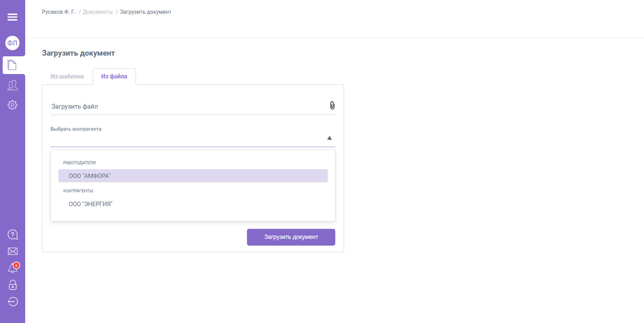Open the Documents section icon
The width and height of the screenshot is (644, 323).
[x=12, y=65]
